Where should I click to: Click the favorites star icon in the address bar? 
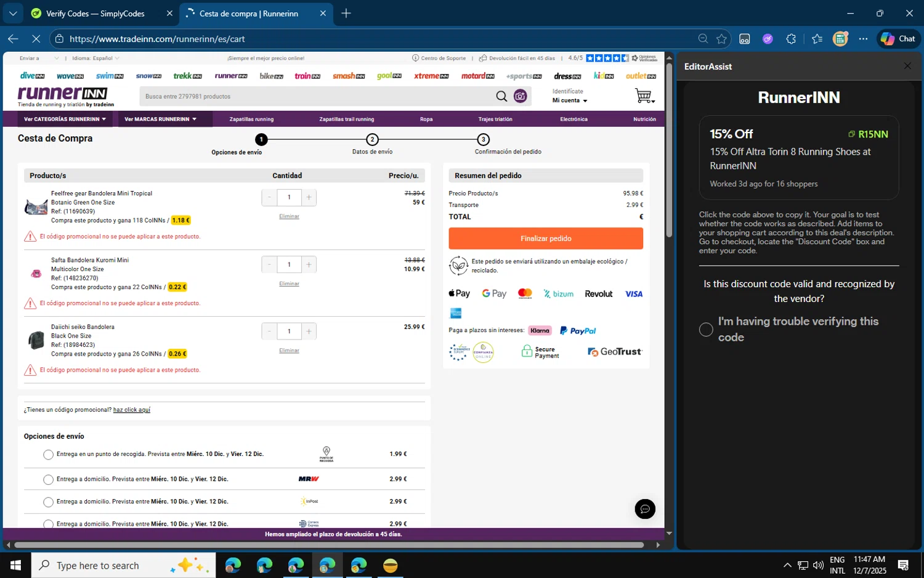721,39
